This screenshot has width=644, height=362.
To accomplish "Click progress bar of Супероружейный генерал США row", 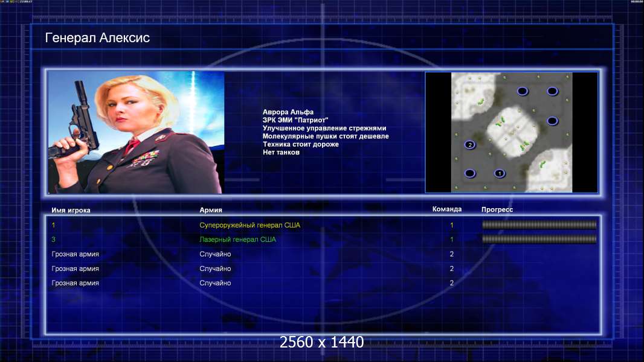I will click(539, 224).
